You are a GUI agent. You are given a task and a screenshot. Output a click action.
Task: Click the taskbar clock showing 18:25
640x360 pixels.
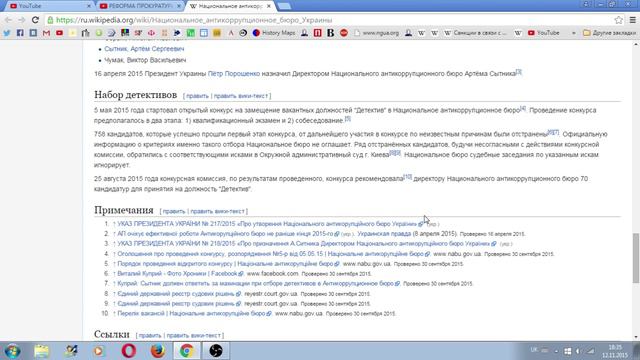coord(615,351)
